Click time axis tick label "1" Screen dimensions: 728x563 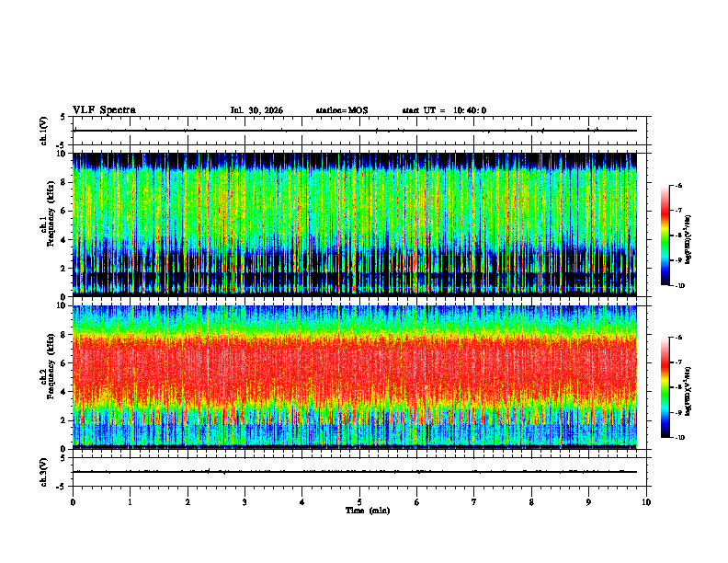click(130, 502)
